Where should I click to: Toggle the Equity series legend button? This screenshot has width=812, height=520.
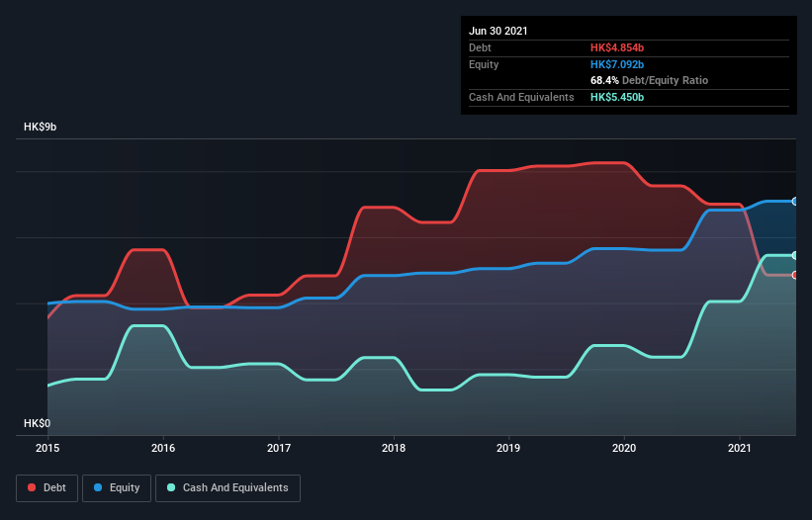(117, 488)
